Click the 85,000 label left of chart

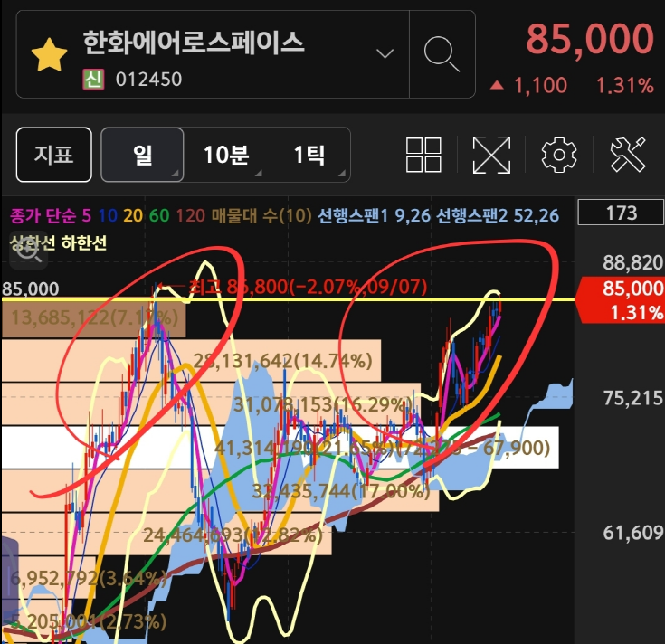(x=30, y=289)
